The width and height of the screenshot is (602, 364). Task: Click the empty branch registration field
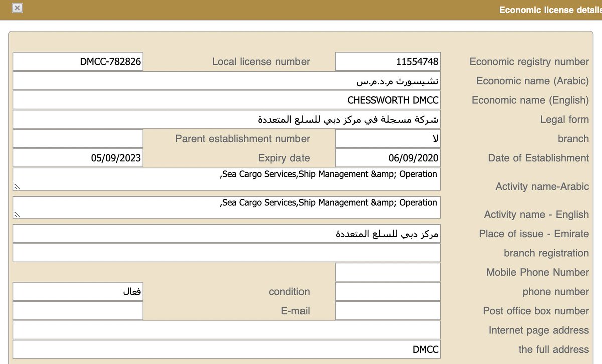click(227, 253)
